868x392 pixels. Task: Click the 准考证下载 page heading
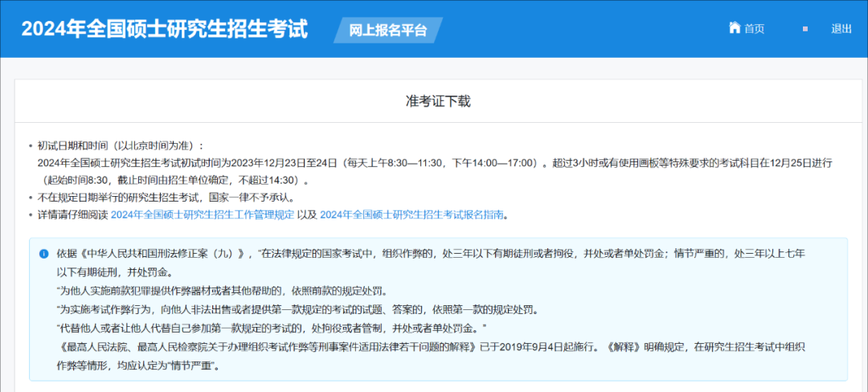point(437,101)
